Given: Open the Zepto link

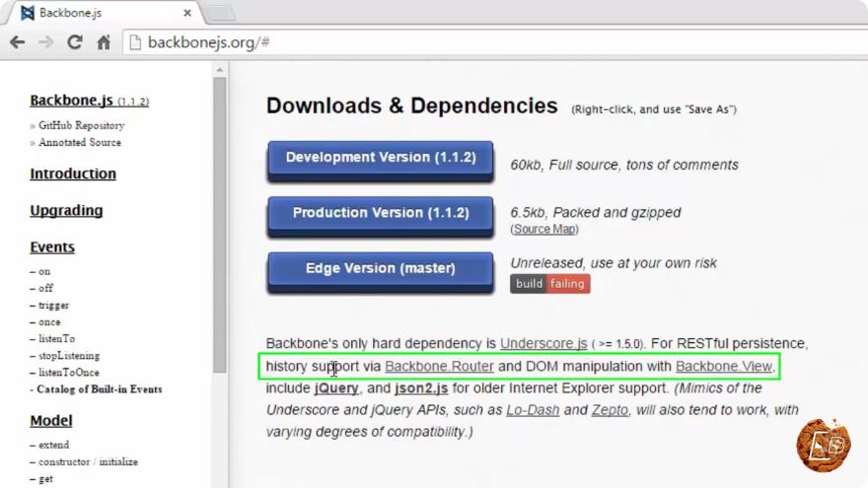Looking at the screenshot, I should (610, 410).
